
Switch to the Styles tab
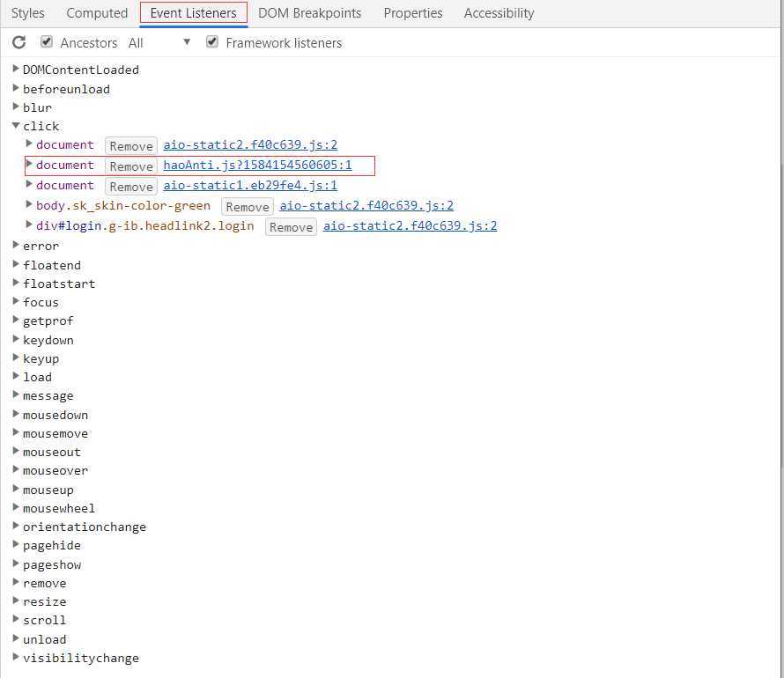tap(27, 13)
